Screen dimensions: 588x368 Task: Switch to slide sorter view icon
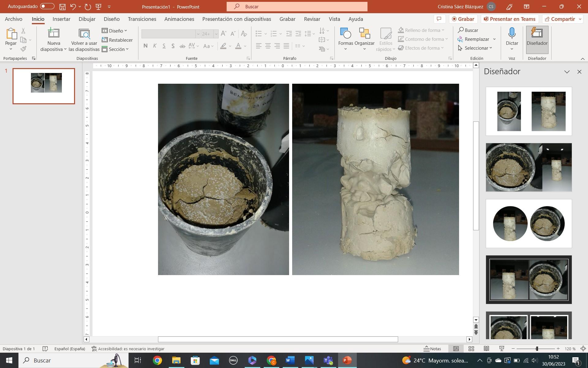(x=471, y=349)
